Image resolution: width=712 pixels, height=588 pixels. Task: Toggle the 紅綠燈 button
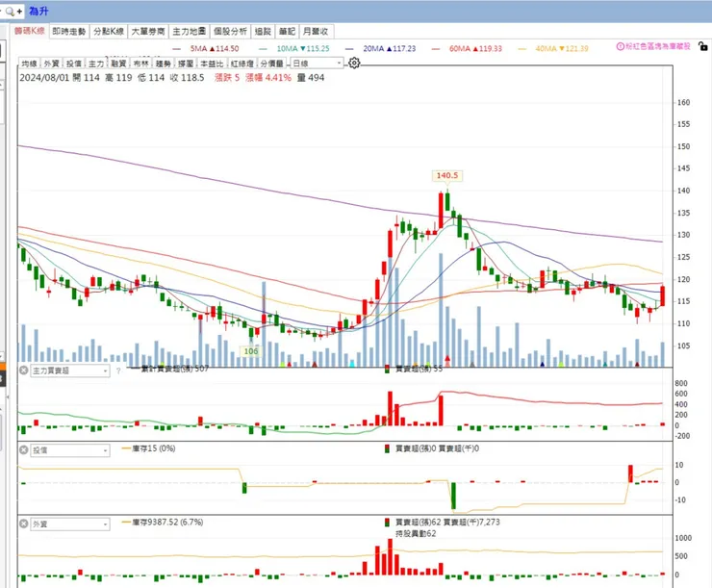click(242, 64)
